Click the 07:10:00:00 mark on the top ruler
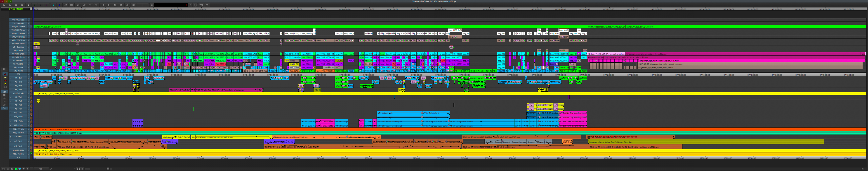Image resolution: width=868 pixels, height=171 pixels. coord(513,9)
